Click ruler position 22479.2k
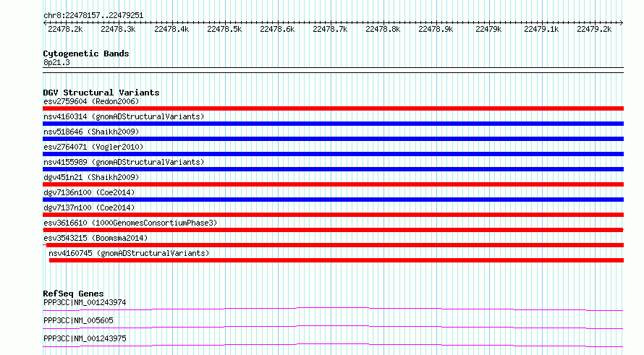Screen dimensions: 644x355 [x=594, y=29]
